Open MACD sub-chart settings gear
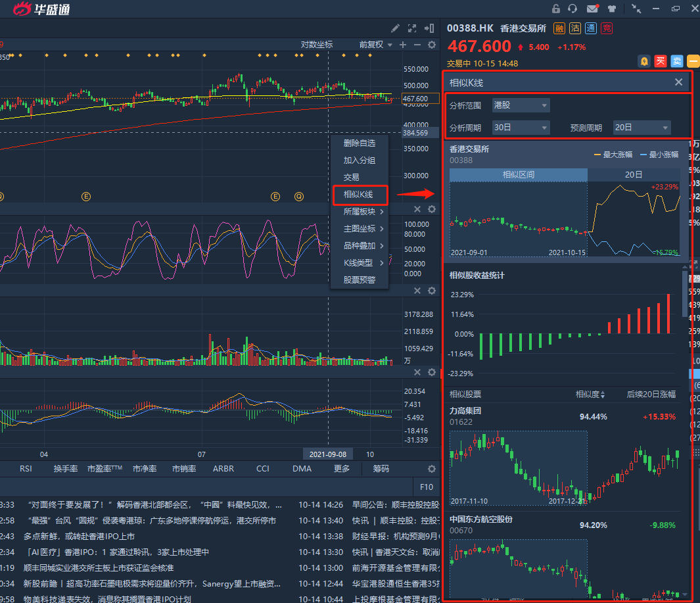Screen dimensions: 700x603 click(432, 372)
